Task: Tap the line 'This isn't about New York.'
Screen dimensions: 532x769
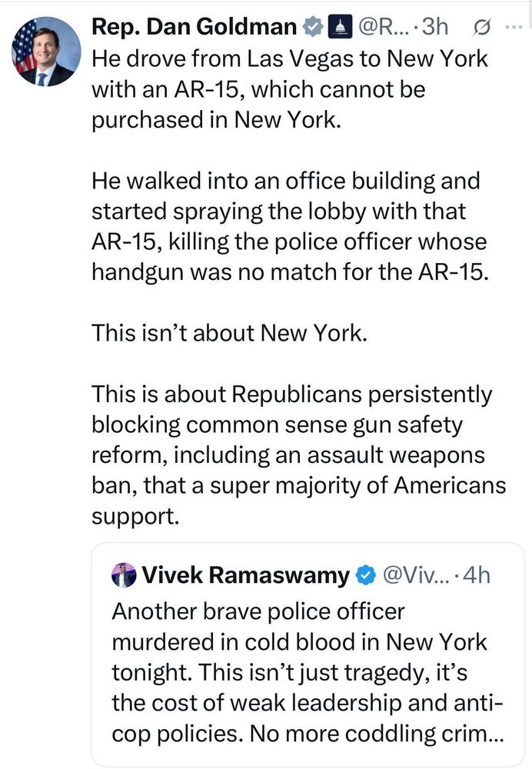Action: point(229,333)
